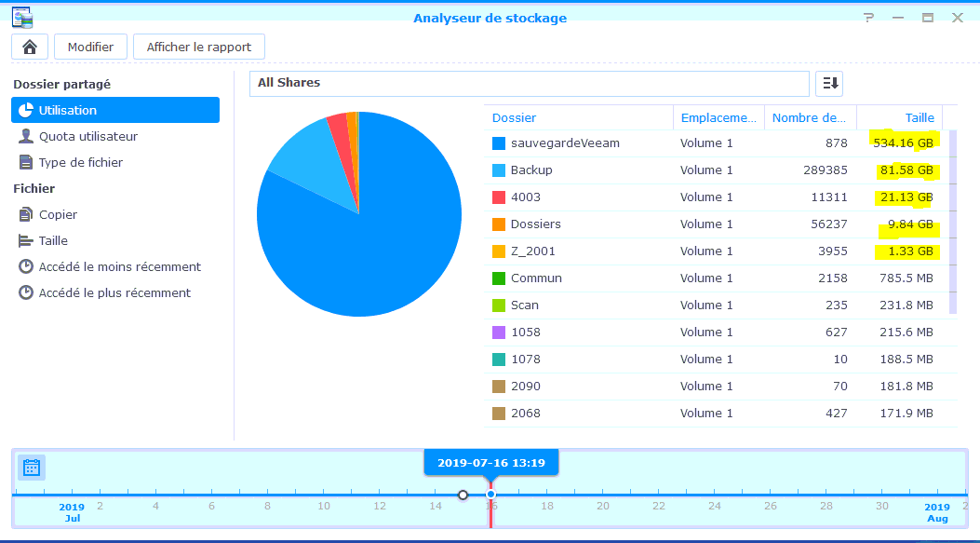The height and width of the screenshot is (543, 980).
Task: Click day 22 on the timeline
Action: point(659,506)
